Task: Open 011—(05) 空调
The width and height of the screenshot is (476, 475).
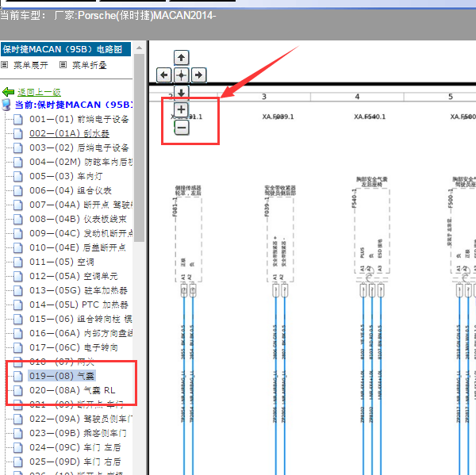Action: [x=62, y=262]
